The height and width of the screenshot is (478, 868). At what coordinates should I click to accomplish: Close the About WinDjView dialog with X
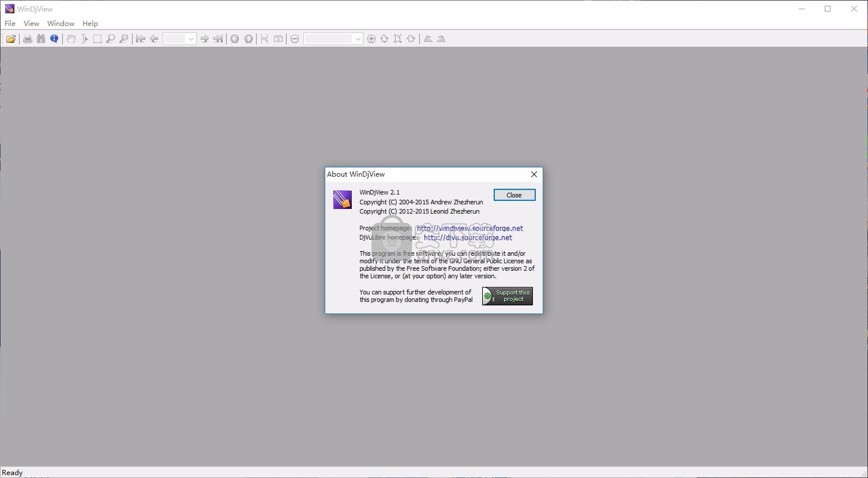pos(534,174)
